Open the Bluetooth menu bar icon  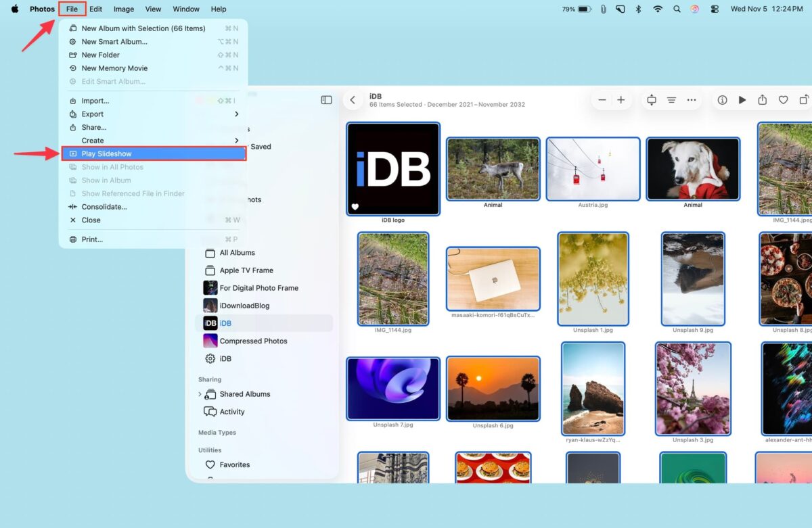point(638,9)
